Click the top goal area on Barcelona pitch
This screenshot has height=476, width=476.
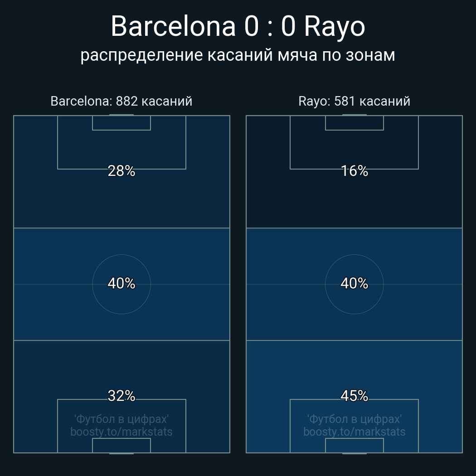coord(121,123)
